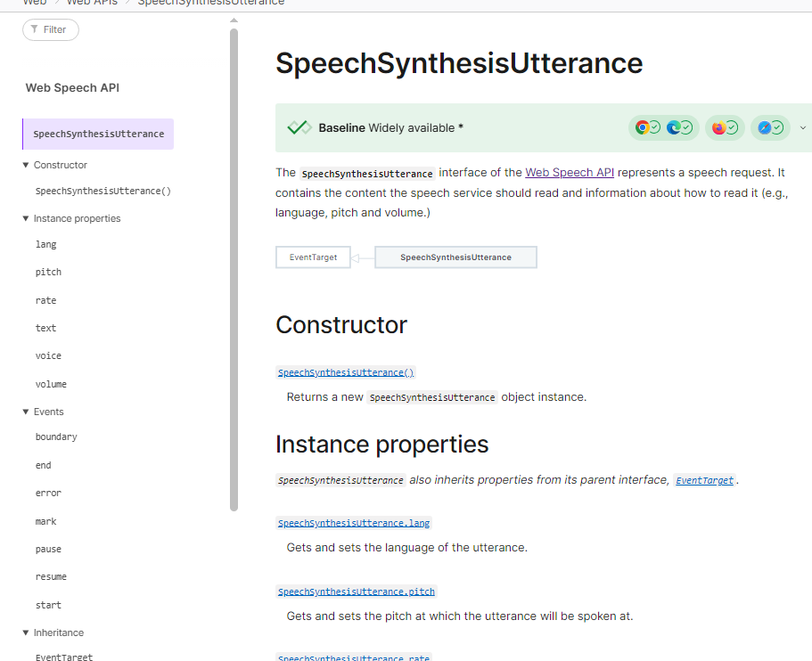812x661 pixels.
Task: Click the Chrome browser compatibility icon
Action: 642,127
